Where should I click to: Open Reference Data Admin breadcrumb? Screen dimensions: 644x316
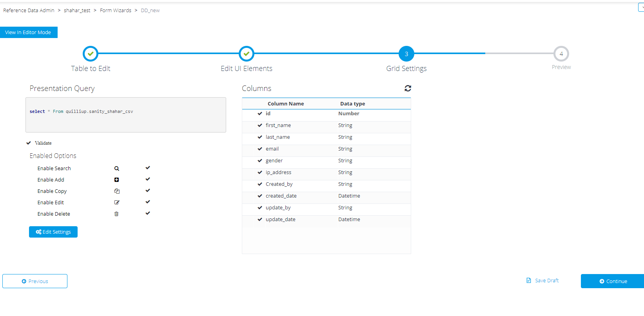tap(29, 11)
